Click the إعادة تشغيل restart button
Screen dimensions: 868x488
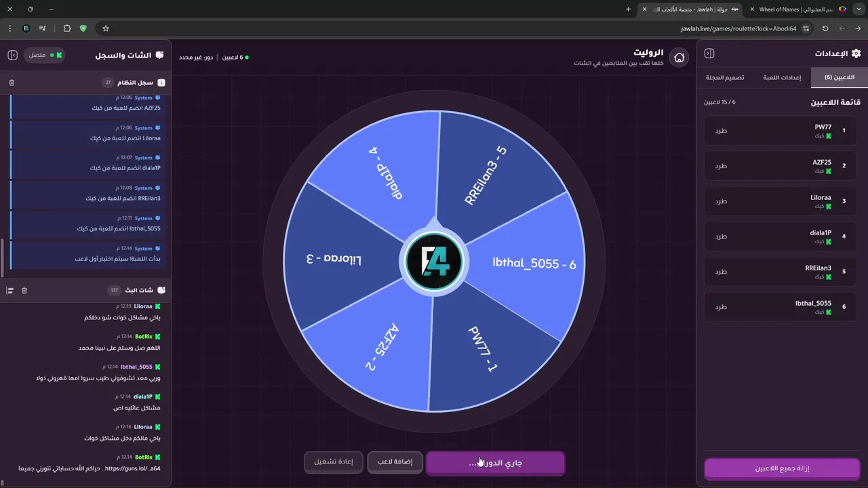(333, 462)
